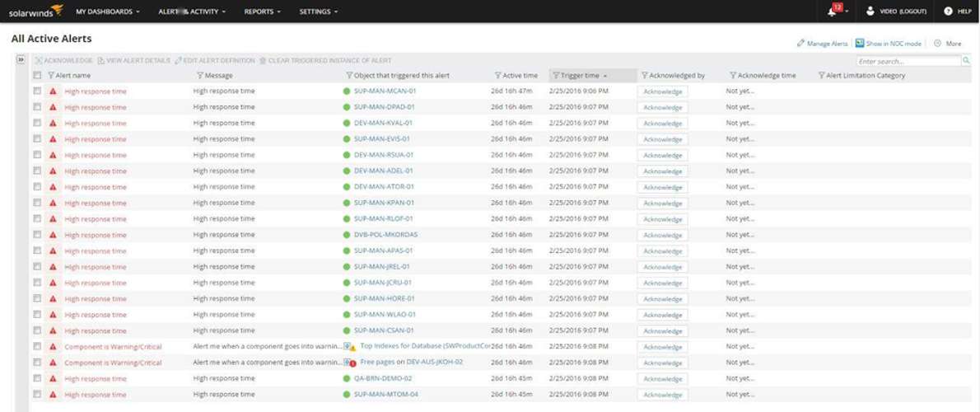Click the Alert Limitation Category filter icon
The width and height of the screenshot is (980, 412).
(x=822, y=75)
